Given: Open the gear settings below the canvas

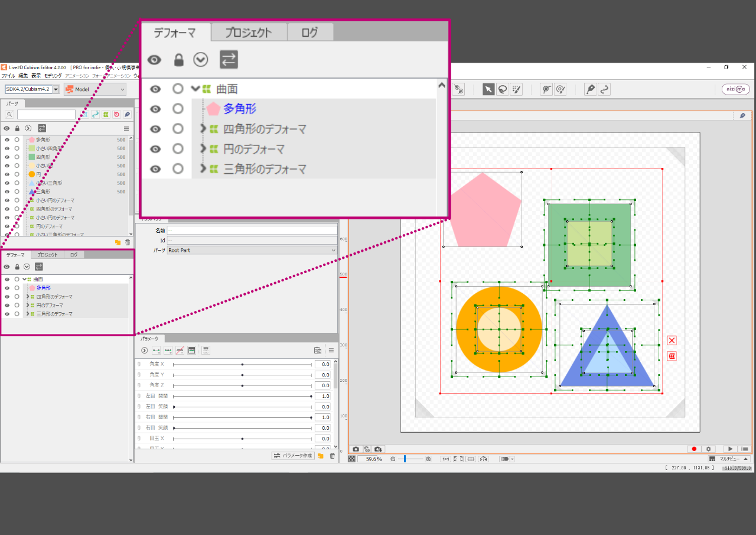Looking at the screenshot, I should click(709, 449).
